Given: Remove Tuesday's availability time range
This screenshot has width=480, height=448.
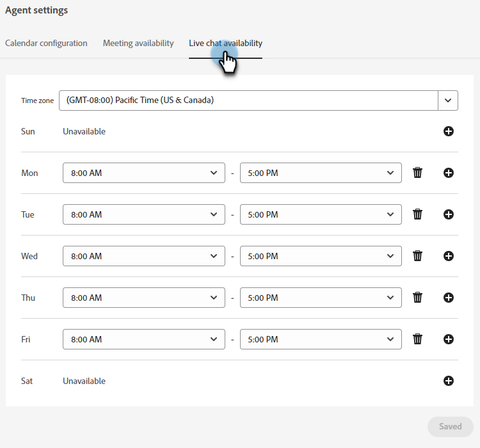Looking at the screenshot, I should pos(418,214).
